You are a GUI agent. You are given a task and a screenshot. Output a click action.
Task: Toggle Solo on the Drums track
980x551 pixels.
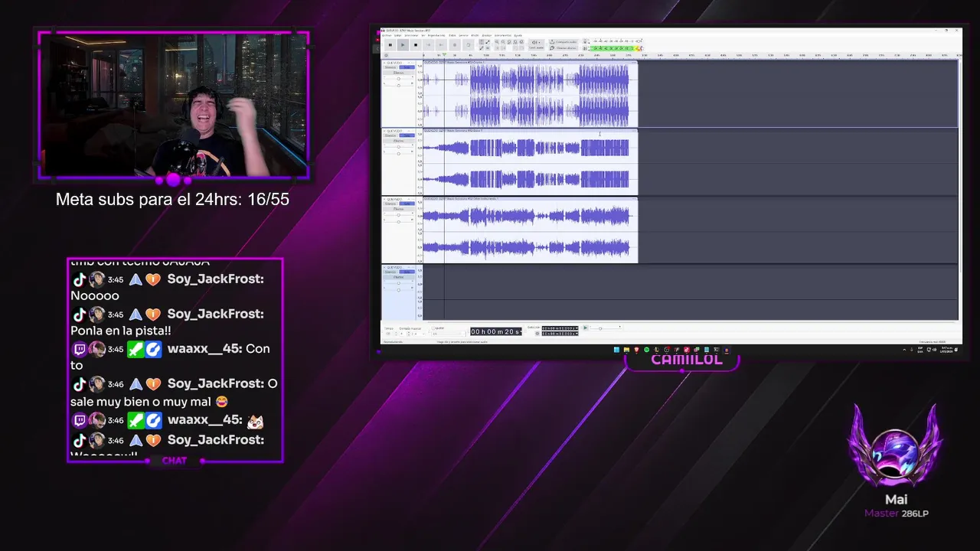click(407, 67)
